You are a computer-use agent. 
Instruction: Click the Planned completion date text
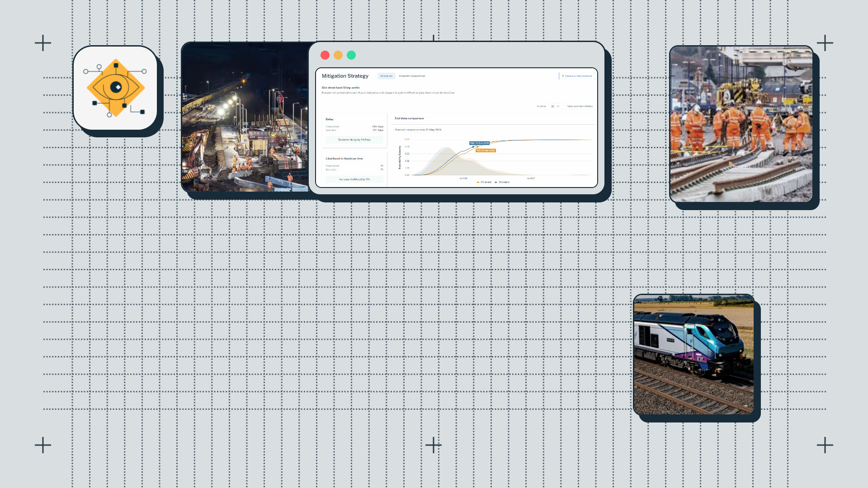[418, 130]
